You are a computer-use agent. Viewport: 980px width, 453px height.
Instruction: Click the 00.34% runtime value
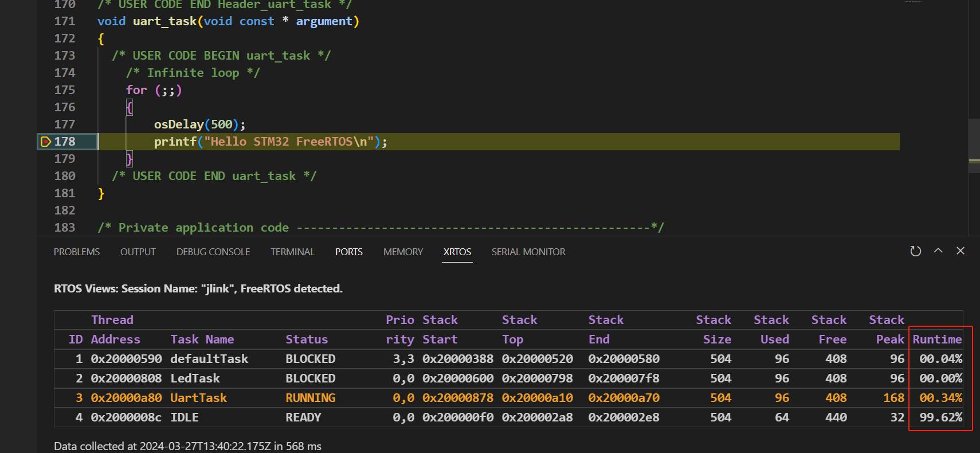tap(941, 398)
